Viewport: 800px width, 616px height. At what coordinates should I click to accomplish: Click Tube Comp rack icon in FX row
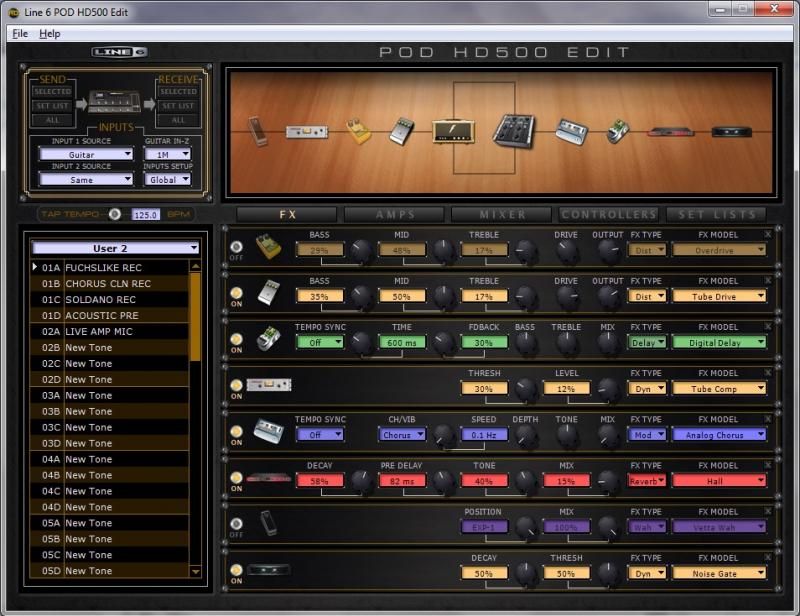tap(268, 385)
